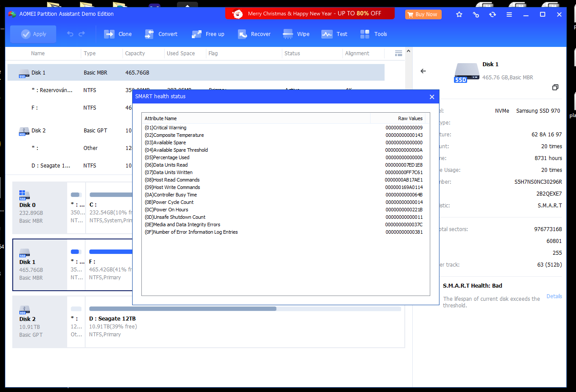Click the Disk 1 SSD icon in list
The width and height of the screenshot is (576, 392).
24,73
